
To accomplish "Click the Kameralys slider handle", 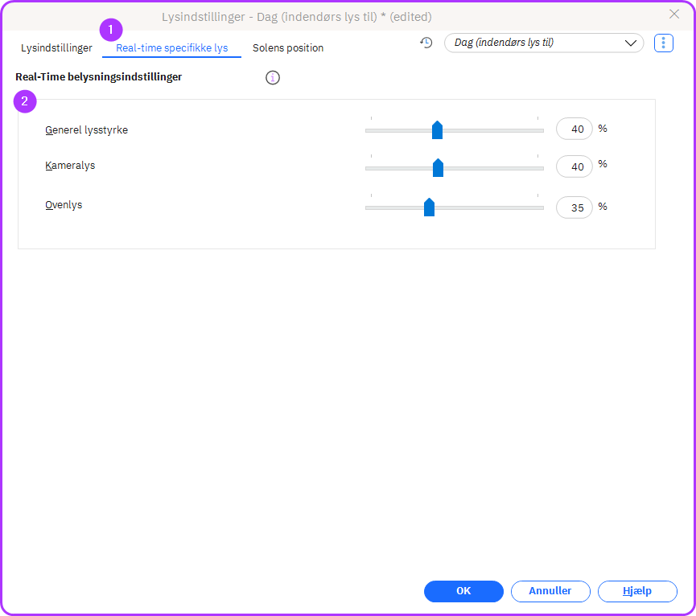I will (x=438, y=167).
